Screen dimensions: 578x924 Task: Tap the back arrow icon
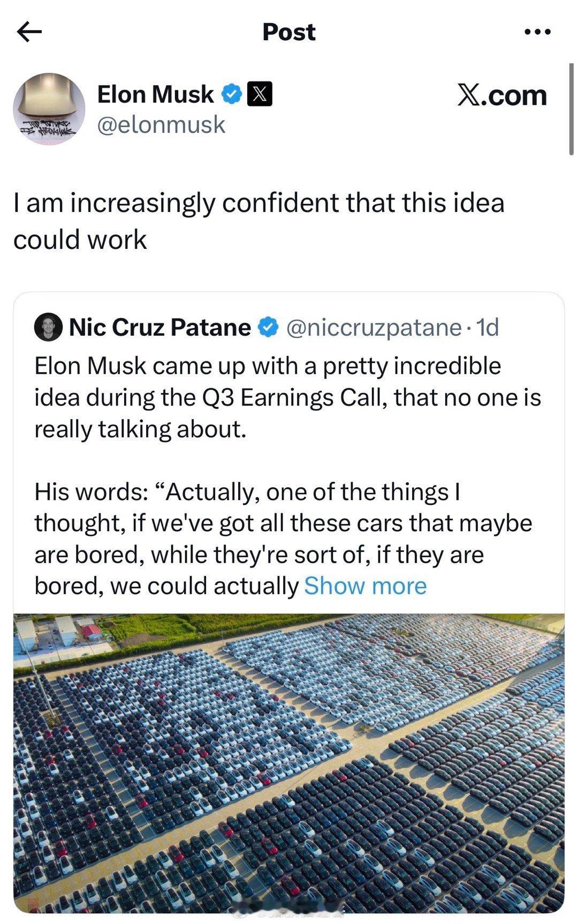tap(29, 32)
